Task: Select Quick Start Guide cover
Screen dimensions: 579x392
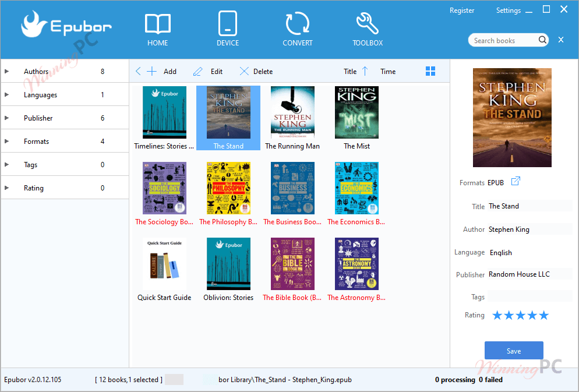Action: click(x=164, y=263)
